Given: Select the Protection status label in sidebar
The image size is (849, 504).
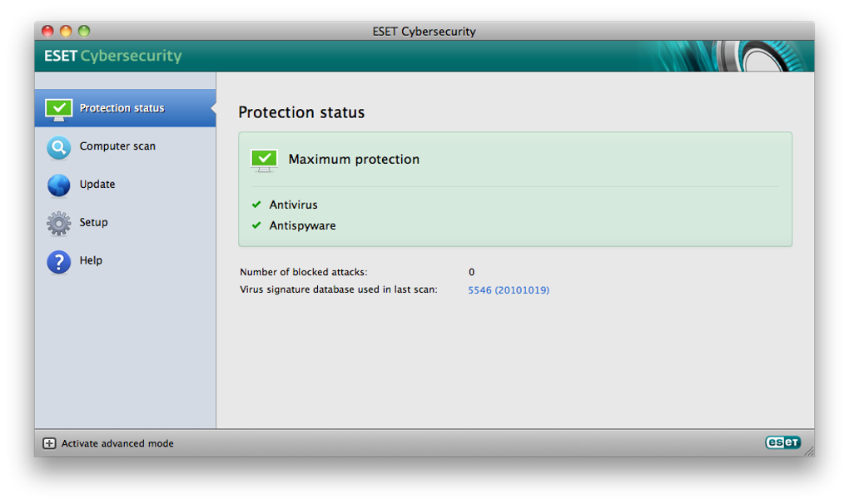Looking at the screenshot, I should 122,108.
